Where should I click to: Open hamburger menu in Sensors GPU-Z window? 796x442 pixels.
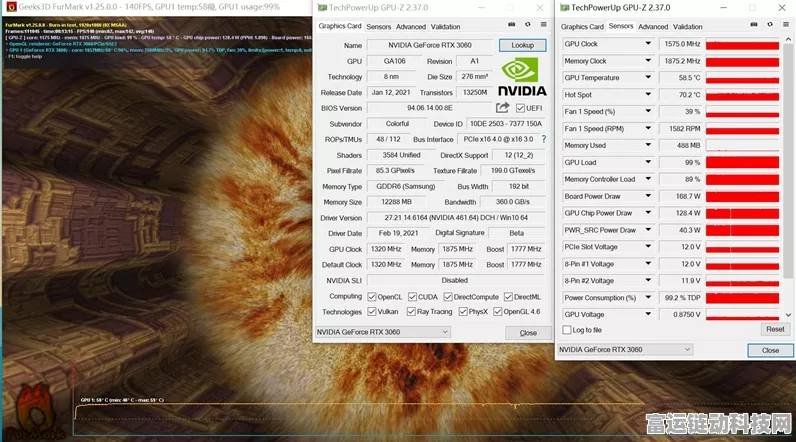786,25
